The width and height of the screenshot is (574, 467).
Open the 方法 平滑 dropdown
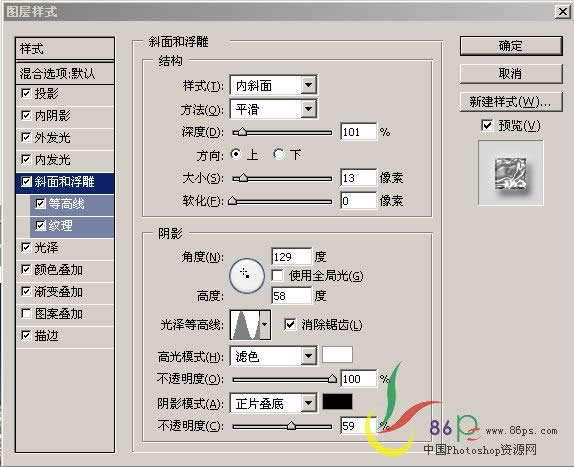(273, 109)
